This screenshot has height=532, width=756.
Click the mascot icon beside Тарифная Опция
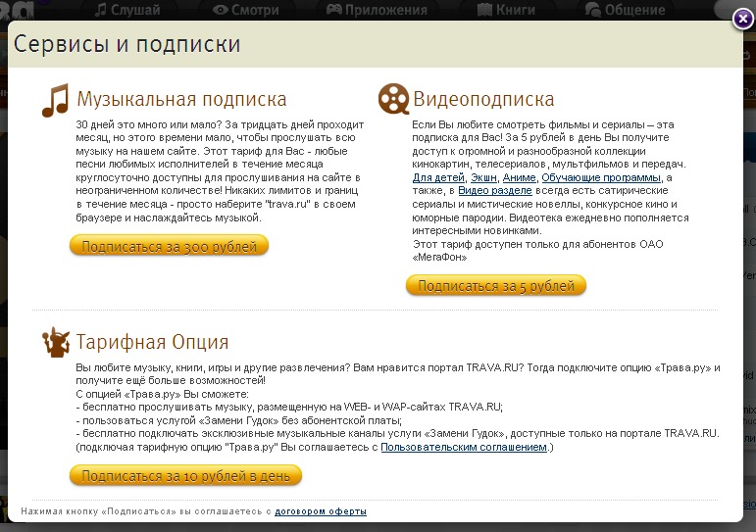coord(55,342)
